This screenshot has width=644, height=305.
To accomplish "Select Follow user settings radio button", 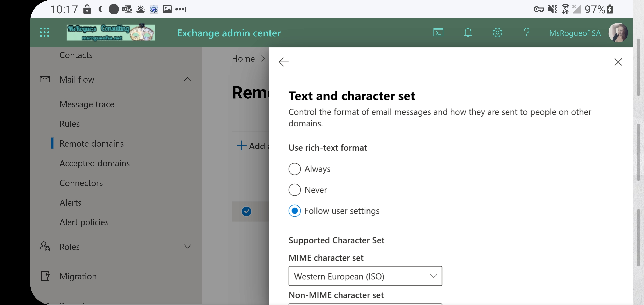I will 294,211.
